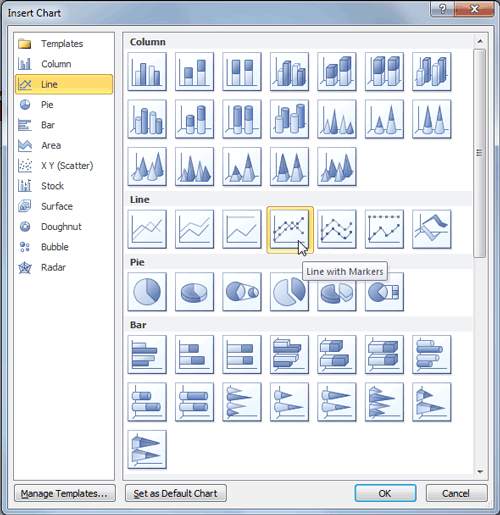Viewport: 500px width, 515px height.
Task: Select the 3-D Cylinder chart thumbnail
Action: click(x=289, y=119)
